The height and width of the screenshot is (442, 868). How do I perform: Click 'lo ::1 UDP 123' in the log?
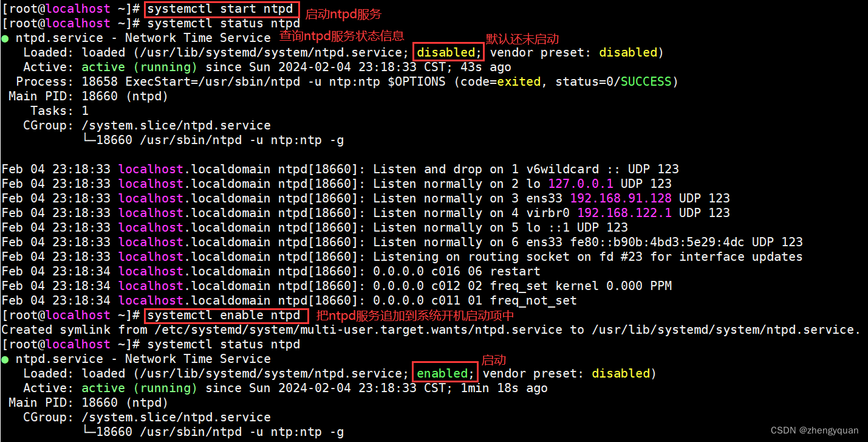click(x=577, y=227)
